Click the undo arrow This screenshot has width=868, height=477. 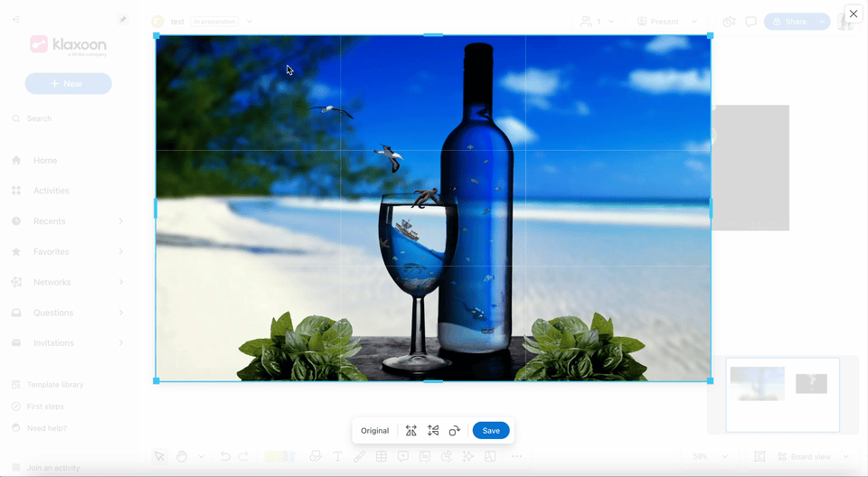[x=225, y=456]
